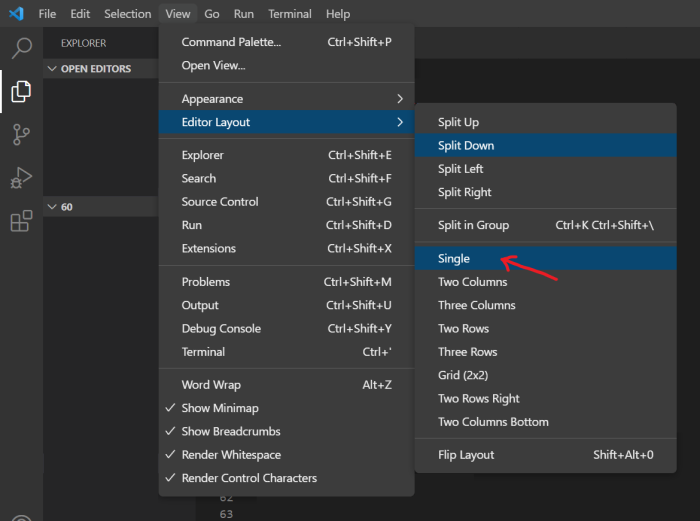Select Two Columns layout

(x=546, y=282)
